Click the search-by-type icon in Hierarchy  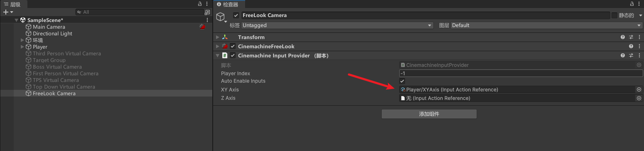(x=207, y=12)
